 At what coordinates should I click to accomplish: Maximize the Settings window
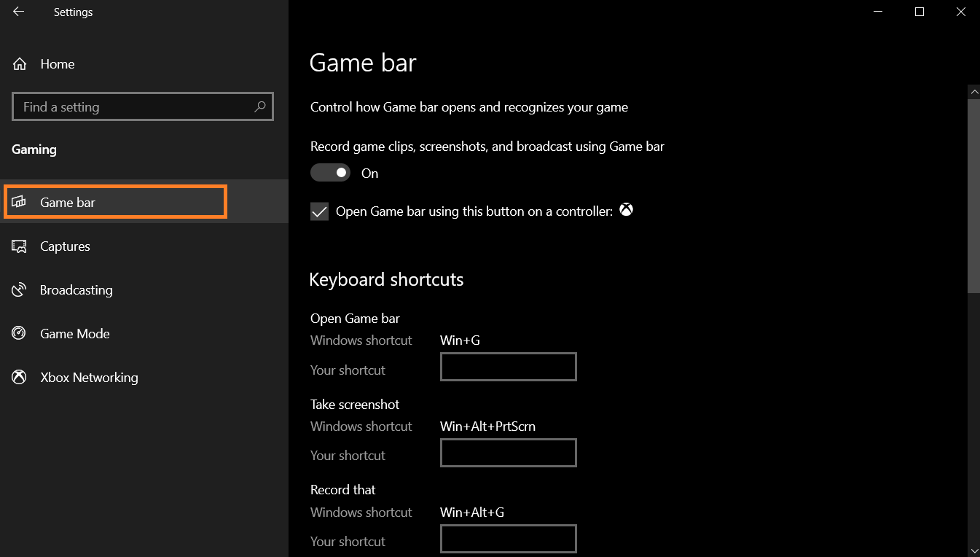[x=920, y=12]
